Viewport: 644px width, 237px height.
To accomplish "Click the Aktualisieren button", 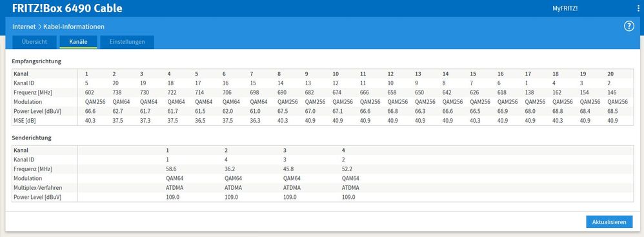I will [609, 222].
